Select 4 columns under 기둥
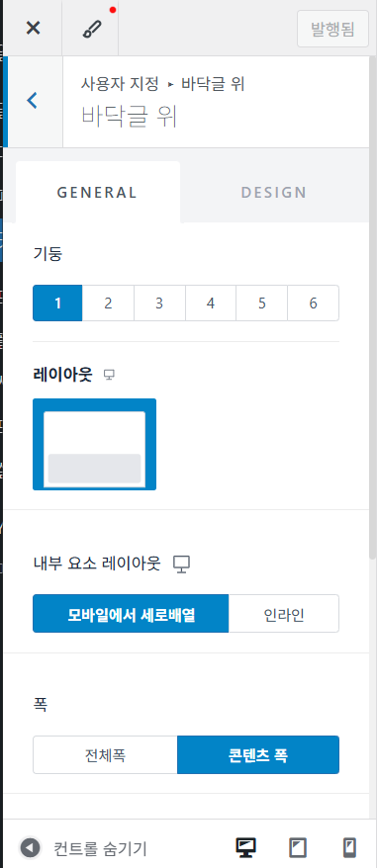 (x=210, y=303)
